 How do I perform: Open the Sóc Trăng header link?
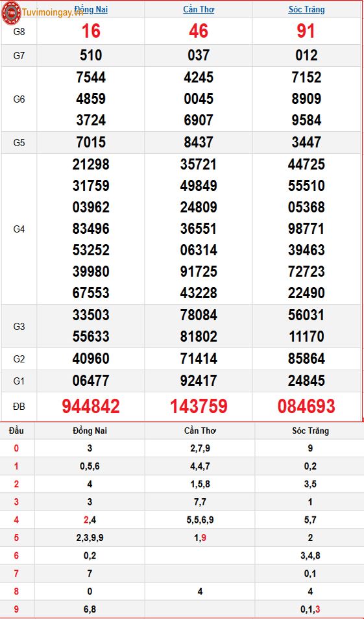(x=306, y=10)
